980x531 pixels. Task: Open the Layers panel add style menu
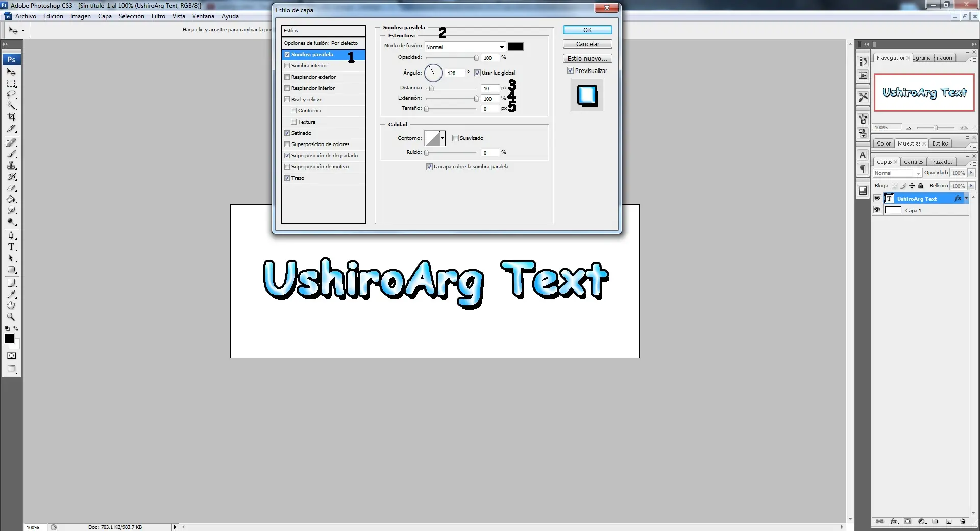click(x=894, y=521)
